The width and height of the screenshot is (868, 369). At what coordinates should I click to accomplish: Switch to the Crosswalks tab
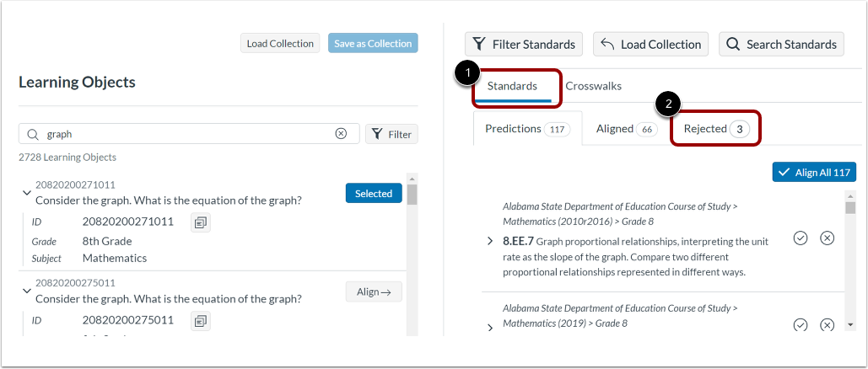click(x=593, y=86)
